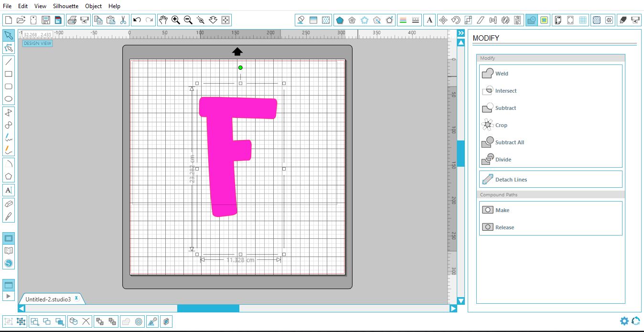The height and width of the screenshot is (332, 644).
Task: Open the Object menu
Action: click(x=93, y=6)
